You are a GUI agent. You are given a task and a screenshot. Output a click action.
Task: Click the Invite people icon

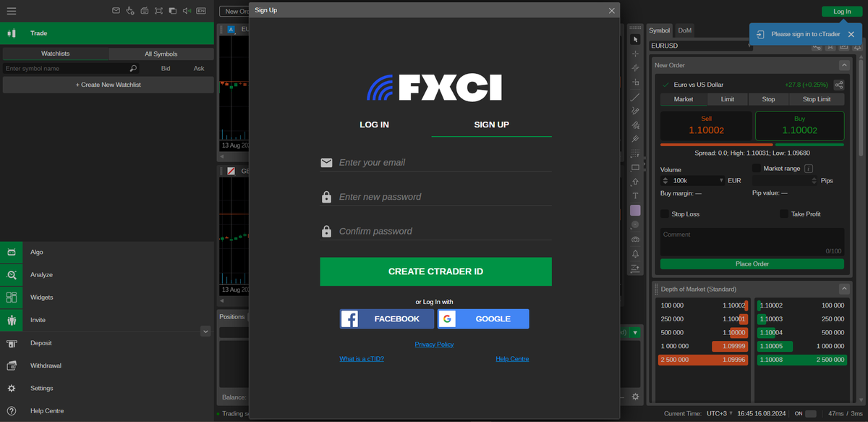tap(12, 320)
